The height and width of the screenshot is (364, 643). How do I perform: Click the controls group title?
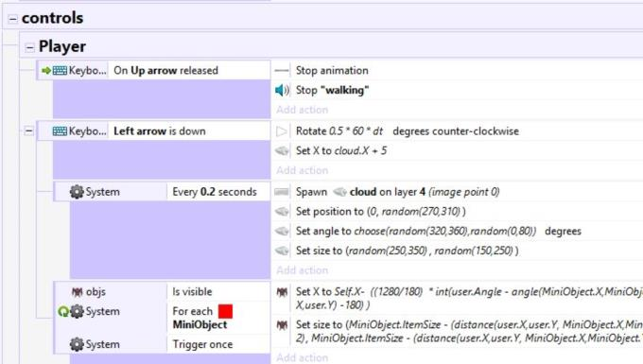[53, 18]
